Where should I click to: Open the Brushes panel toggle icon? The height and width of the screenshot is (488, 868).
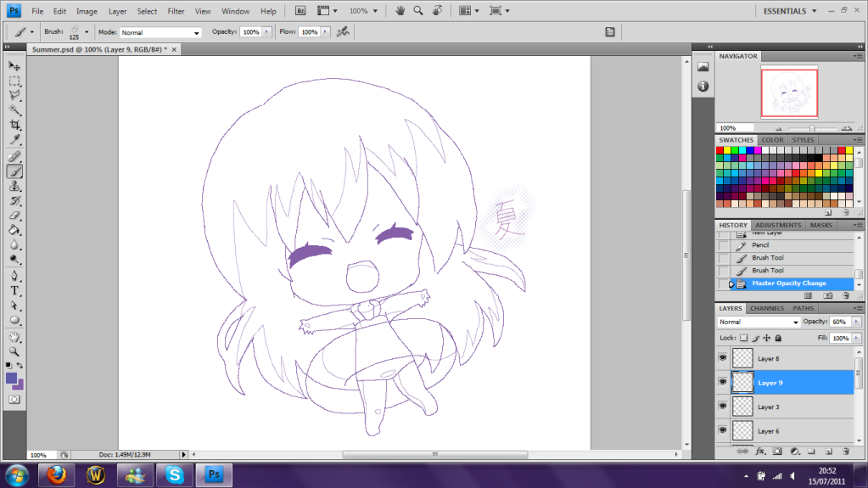pyautogui.click(x=609, y=32)
